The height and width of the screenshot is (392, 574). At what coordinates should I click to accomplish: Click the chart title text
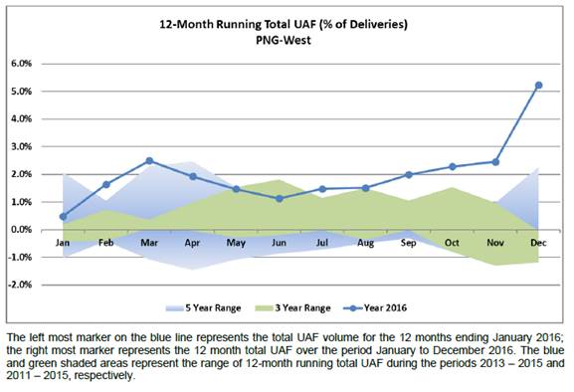[284, 25]
